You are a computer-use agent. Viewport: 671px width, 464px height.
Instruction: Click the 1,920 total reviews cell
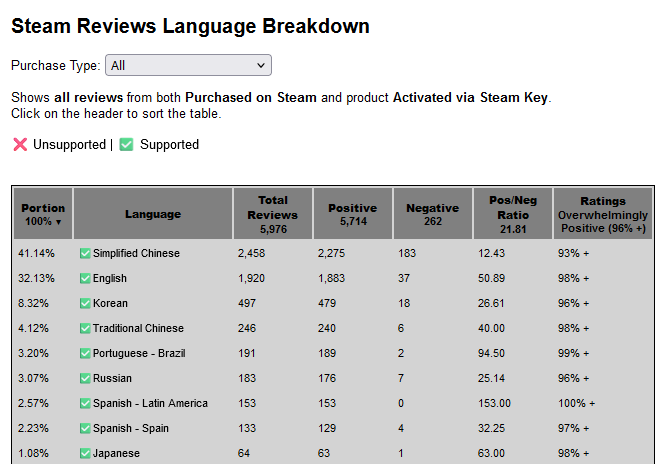click(x=251, y=278)
